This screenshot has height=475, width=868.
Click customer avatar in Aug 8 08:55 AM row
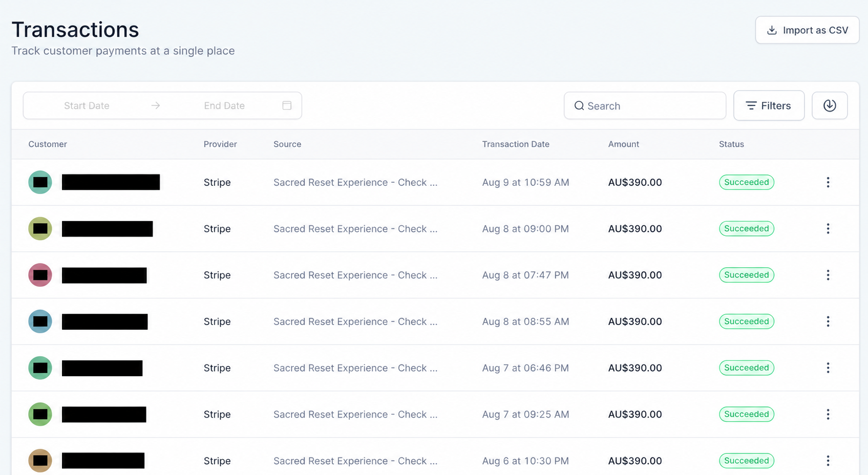click(x=40, y=321)
